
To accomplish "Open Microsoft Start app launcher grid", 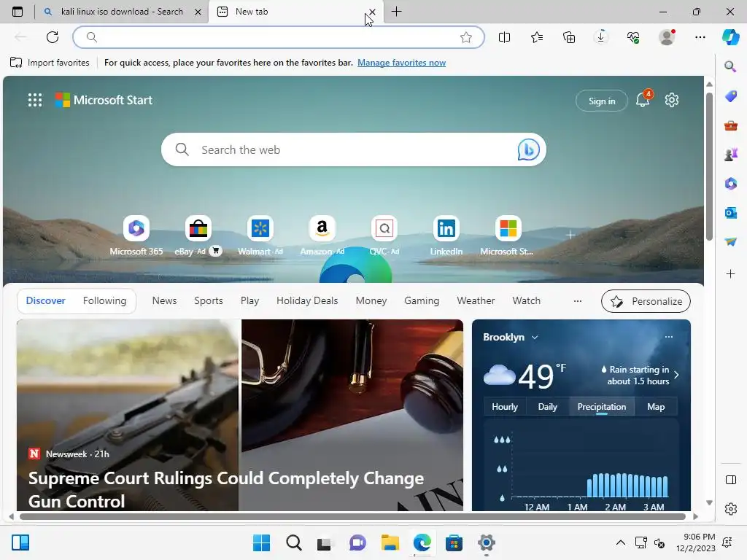I will pyautogui.click(x=35, y=100).
